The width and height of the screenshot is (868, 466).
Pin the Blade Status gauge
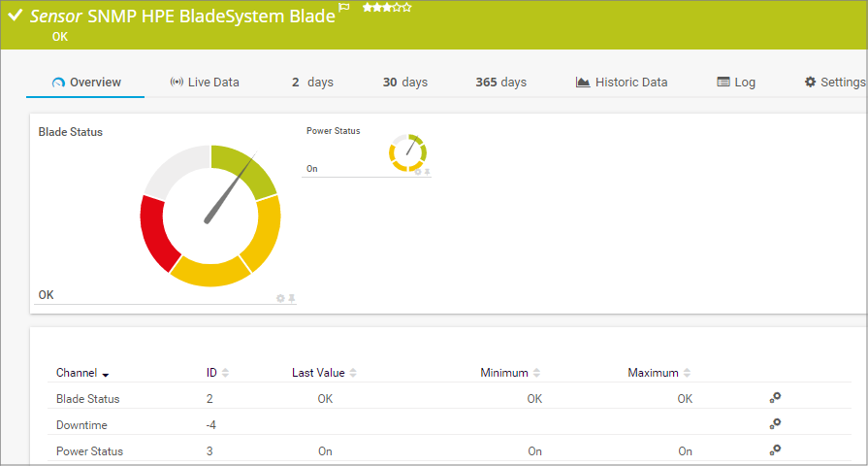291,298
